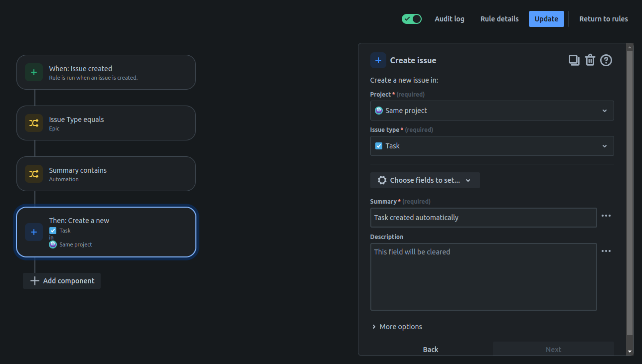This screenshot has height=364, width=642.
Task: Expand Choose fields to set dropdown
Action: point(425,180)
